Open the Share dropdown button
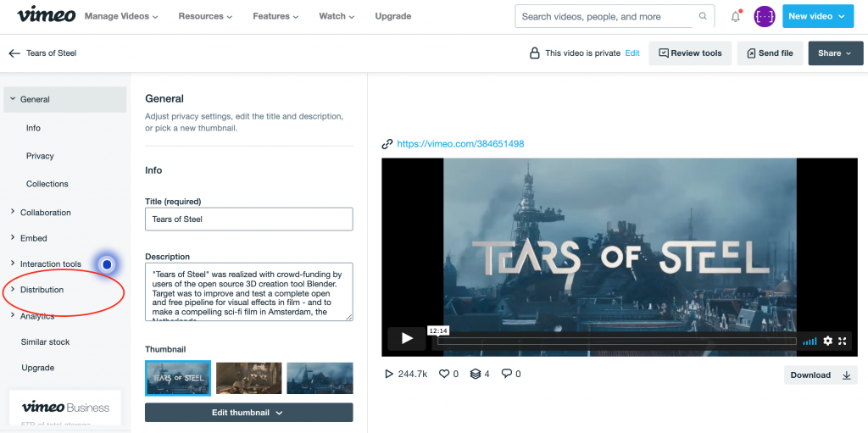 [834, 53]
